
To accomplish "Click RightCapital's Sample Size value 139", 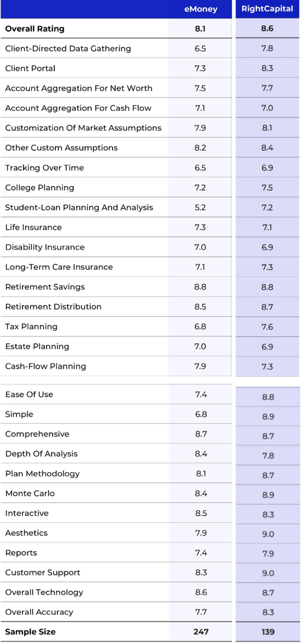I will click(267, 632).
